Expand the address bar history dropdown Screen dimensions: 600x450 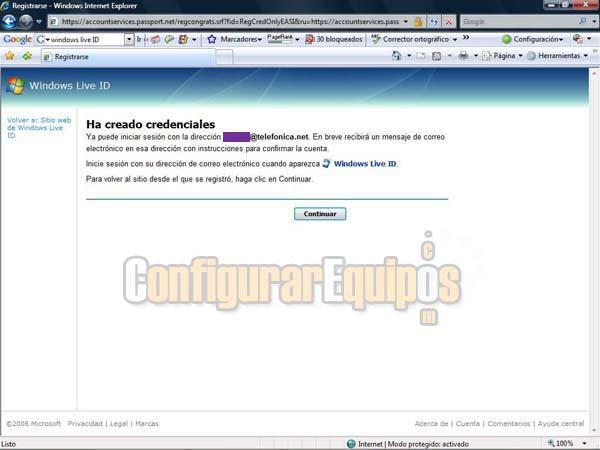point(406,22)
